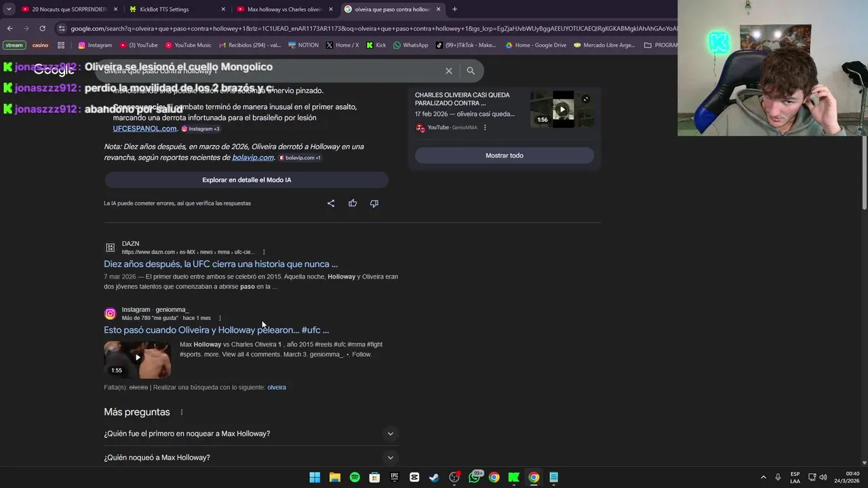868x488 pixels.
Task: Open the bolavip.com source link
Action: tap(253, 157)
